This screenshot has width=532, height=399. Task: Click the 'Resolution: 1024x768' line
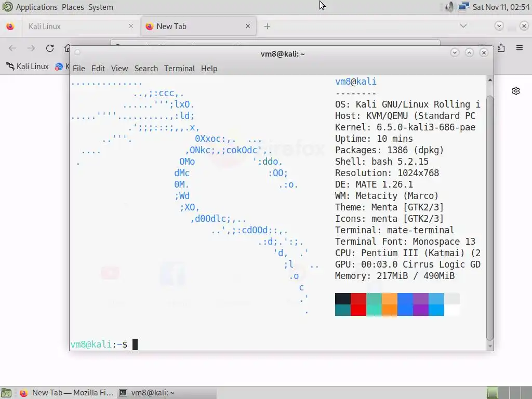(x=387, y=173)
